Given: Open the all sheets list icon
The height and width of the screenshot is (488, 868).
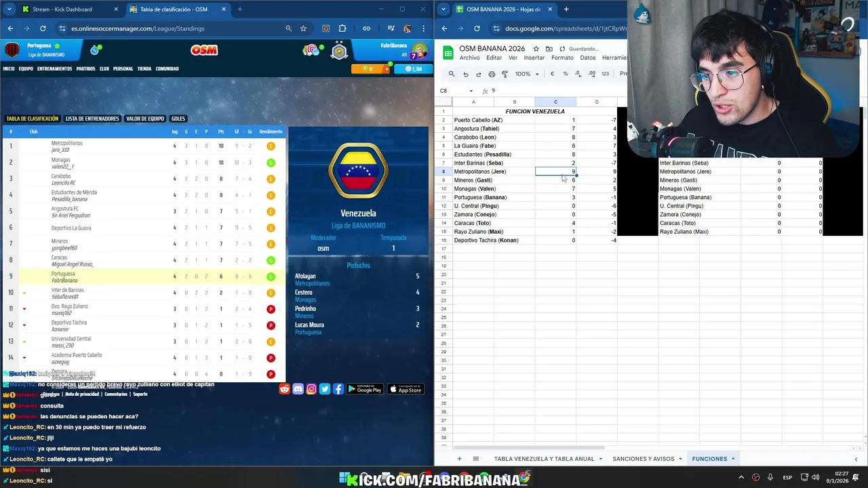Looking at the screenshot, I should 475,459.
